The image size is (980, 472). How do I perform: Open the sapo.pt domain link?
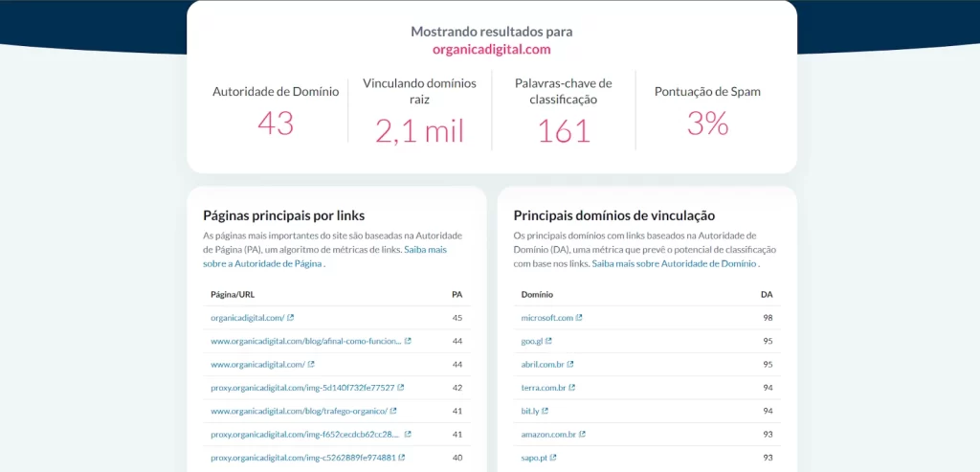[x=534, y=458]
